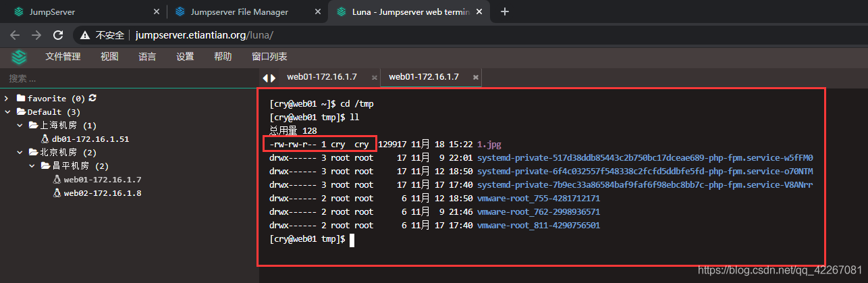Close the JumpServer browser tab
Screen dimensions: 868x283
click(x=157, y=11)
